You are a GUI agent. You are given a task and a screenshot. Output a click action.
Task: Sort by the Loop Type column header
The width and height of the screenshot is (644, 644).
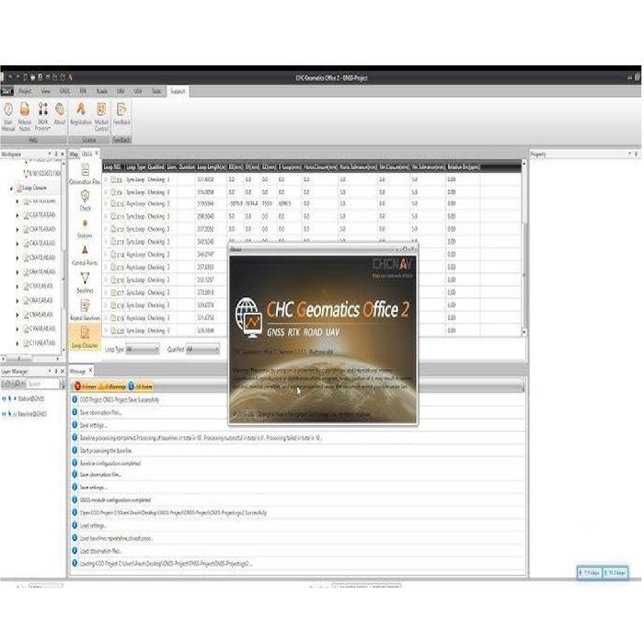click(135, 167)
